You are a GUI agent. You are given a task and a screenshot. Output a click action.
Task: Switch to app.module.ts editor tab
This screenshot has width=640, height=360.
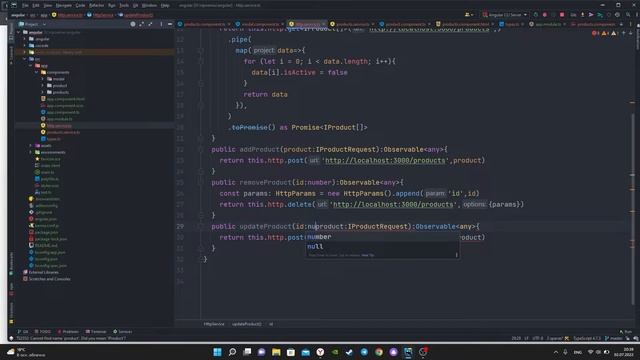pyautogui.click(x=548, y=24)
